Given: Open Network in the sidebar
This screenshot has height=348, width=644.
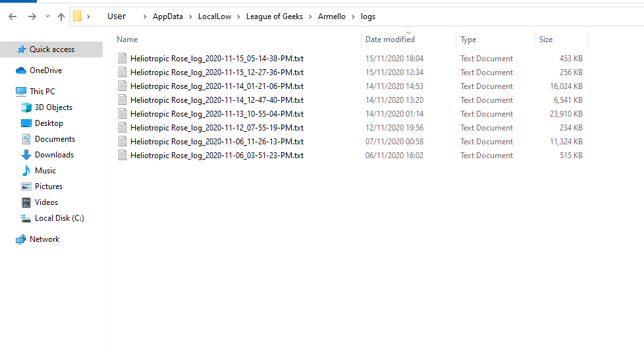Looking at the screenshot, I should pyautogui.click(x=44, y=239).
